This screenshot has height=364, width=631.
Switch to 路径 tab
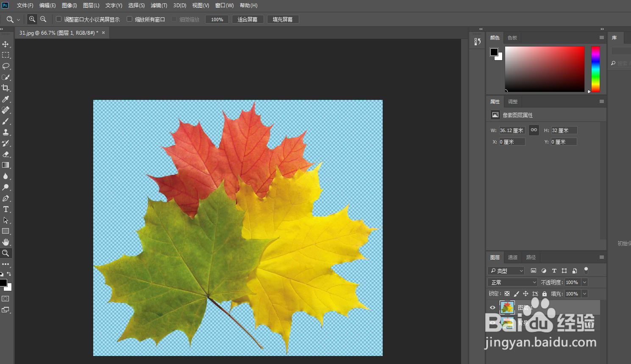pyautogui.click(x=531, y=257)
